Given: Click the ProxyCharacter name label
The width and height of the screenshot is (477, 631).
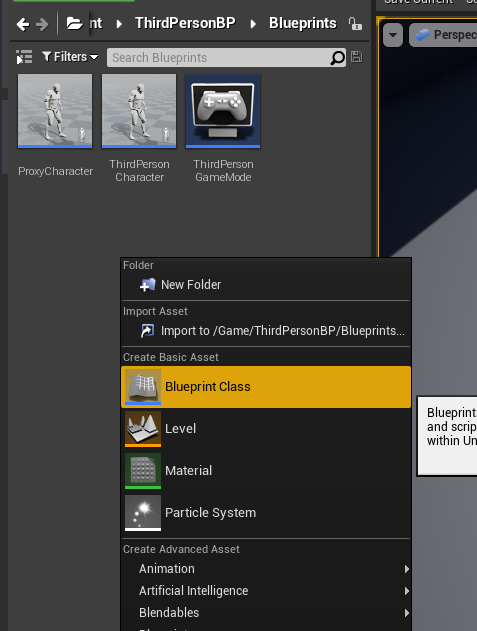Looking at the screenshot, I should (x=55, y=171).
